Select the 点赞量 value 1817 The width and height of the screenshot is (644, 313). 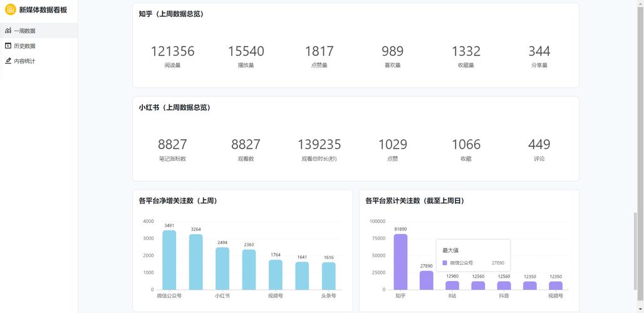tap(319, 51)
